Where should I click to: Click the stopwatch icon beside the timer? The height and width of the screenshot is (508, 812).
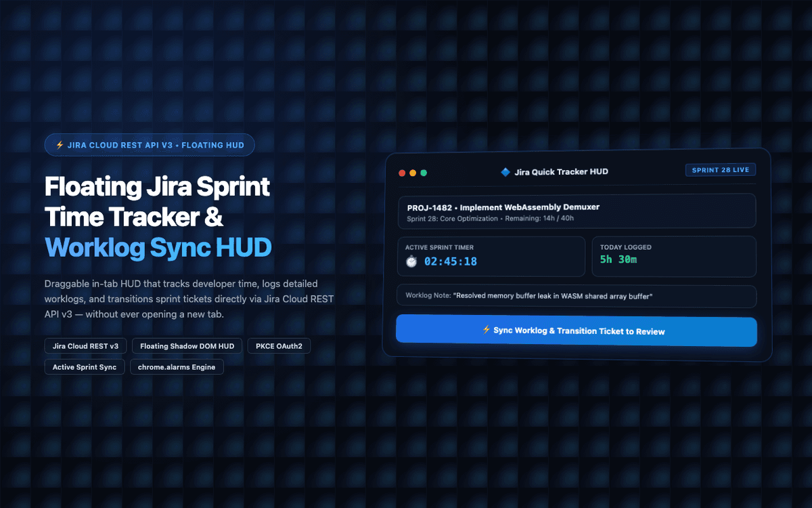pyautogui.click(x=411, y=261)
